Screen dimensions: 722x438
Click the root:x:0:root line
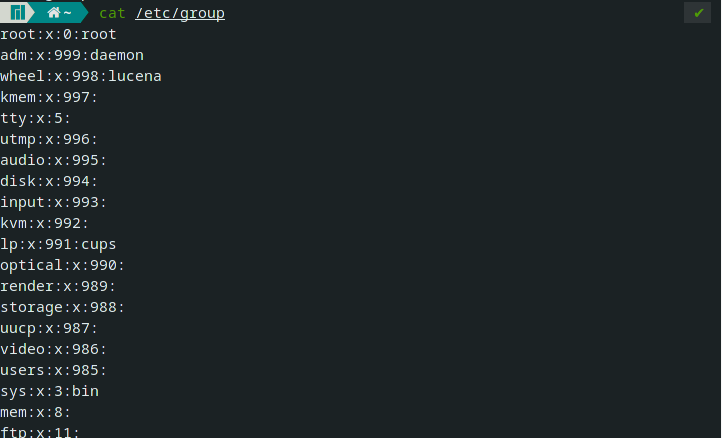tap(59, 34)
